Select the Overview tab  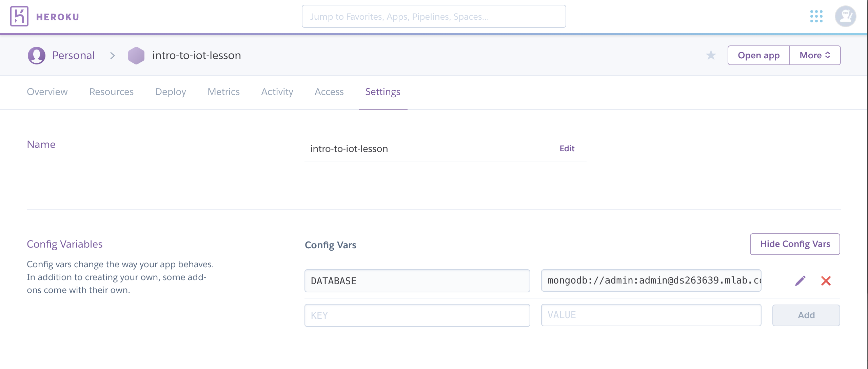[47, 92]
